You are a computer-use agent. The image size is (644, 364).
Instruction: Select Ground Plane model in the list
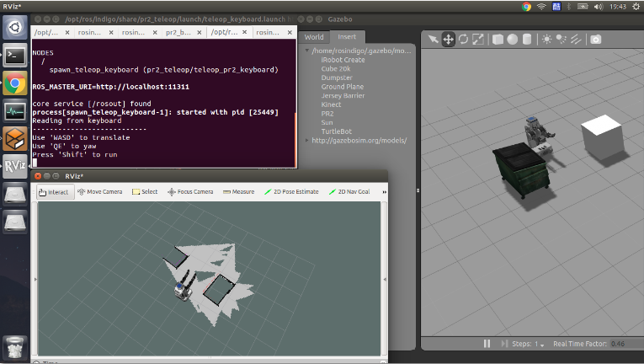coord(342,87)
